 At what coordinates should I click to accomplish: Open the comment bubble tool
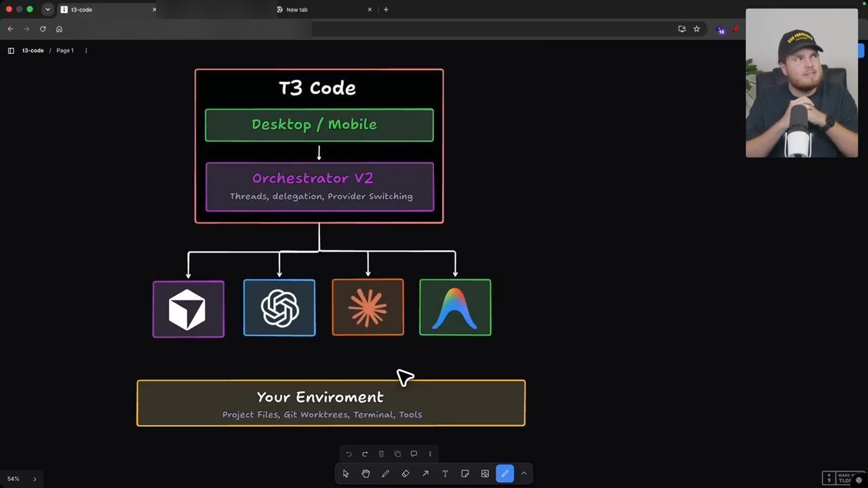point(414,454)
